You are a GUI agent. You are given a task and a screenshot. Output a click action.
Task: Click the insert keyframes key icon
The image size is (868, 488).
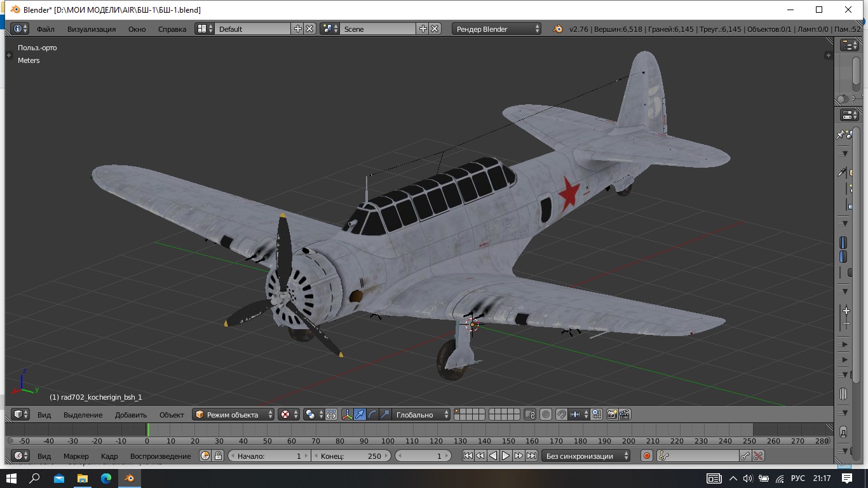pos(745,456)
